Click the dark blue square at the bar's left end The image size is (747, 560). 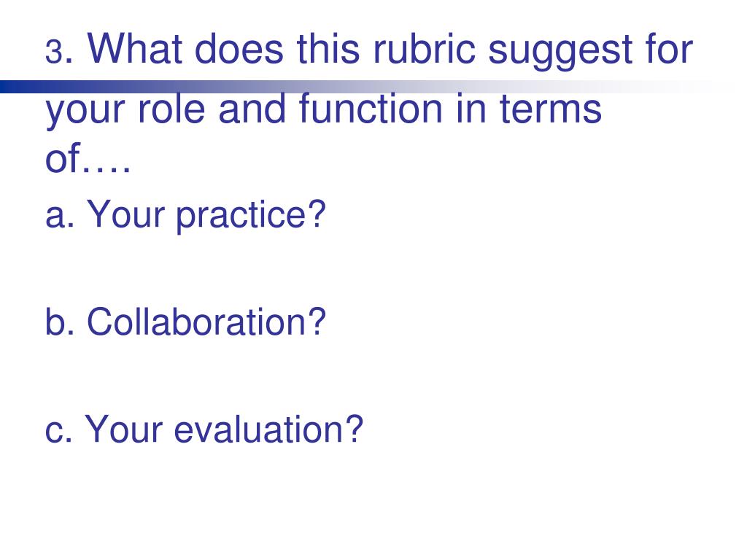coord(6,87)
